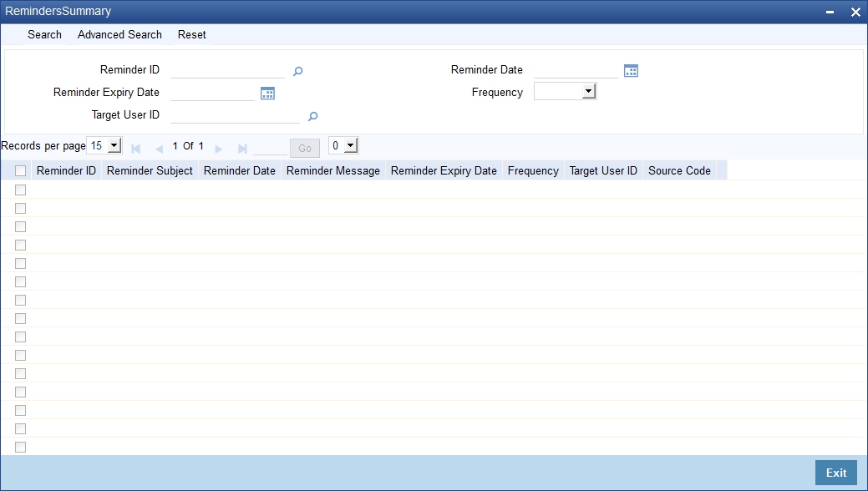Open the Reminder Date calendar picker
This screenshot has width=868, height=491.
(631, 71)
